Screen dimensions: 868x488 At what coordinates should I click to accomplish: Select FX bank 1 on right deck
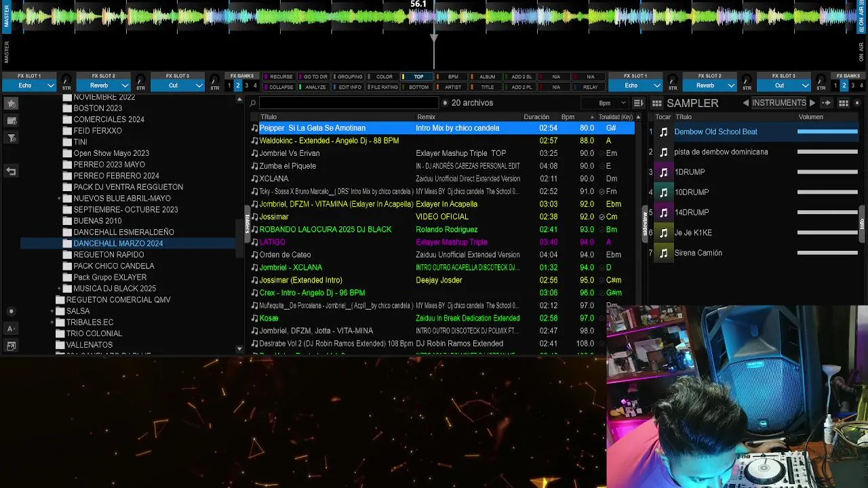pos(835,86)
